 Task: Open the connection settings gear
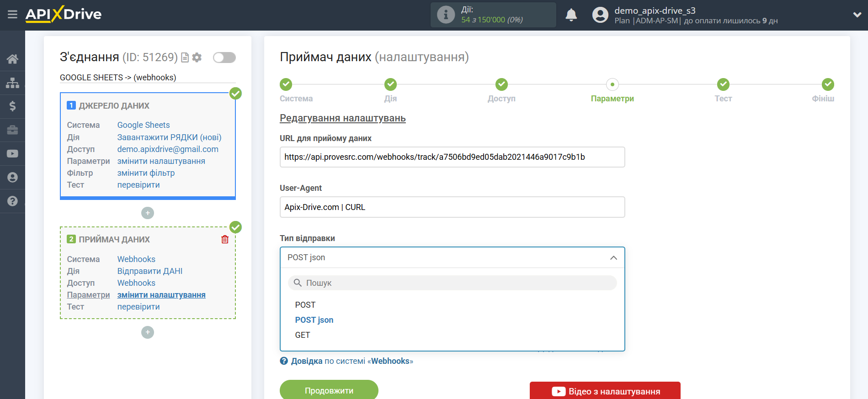click(197, 58)
